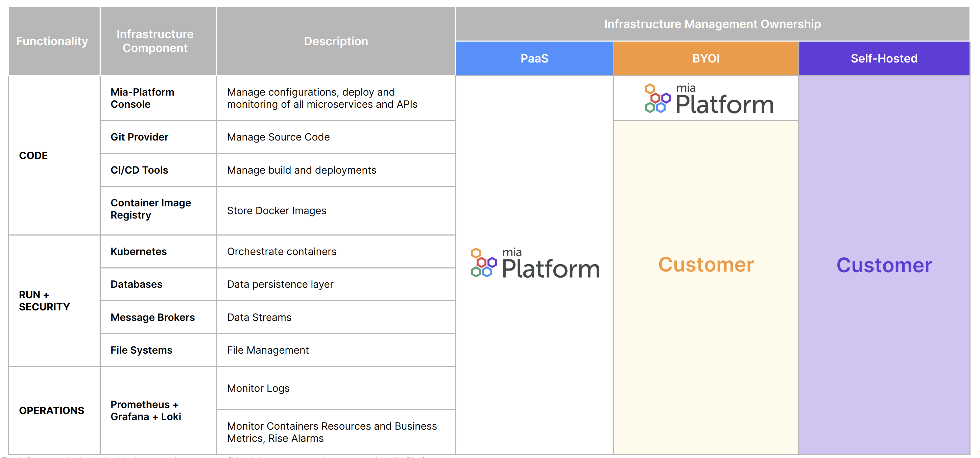Click the orange hexagon in the PaaS logo
980x458 pixels.
[x=476, y=253]
